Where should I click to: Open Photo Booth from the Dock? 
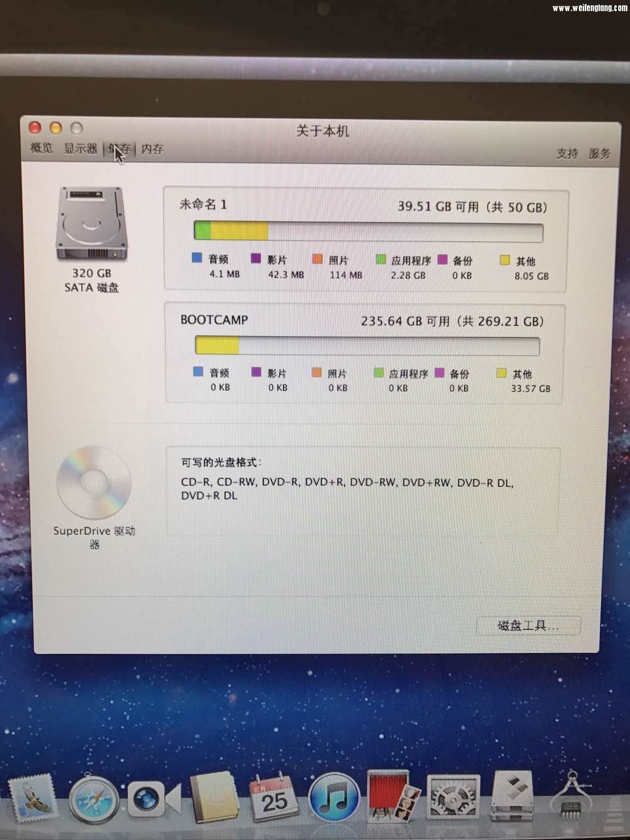pos(392,796)
